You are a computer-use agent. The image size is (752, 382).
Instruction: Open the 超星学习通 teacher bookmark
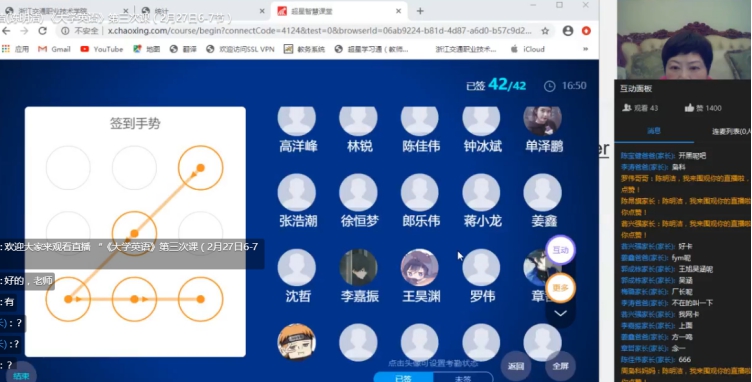(372, 49)
